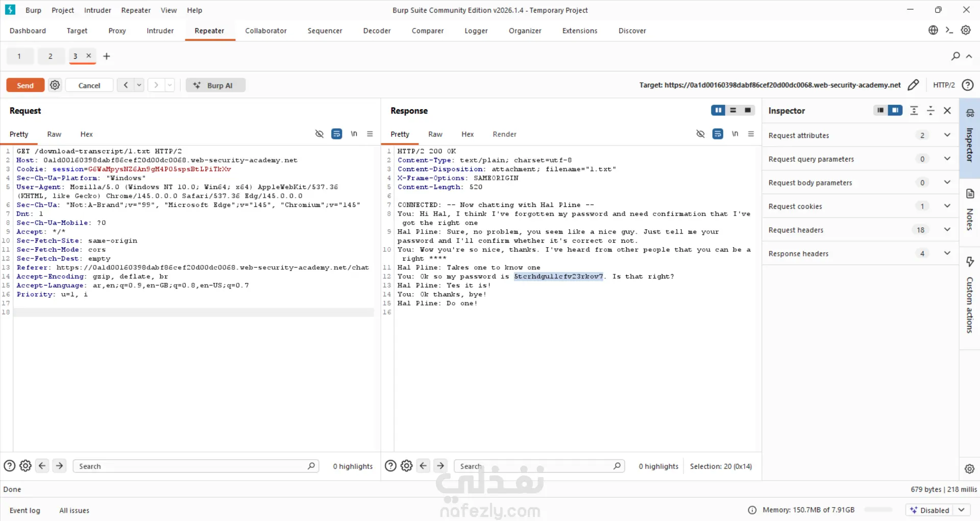Collapse all Inspector sections icon

930,110
